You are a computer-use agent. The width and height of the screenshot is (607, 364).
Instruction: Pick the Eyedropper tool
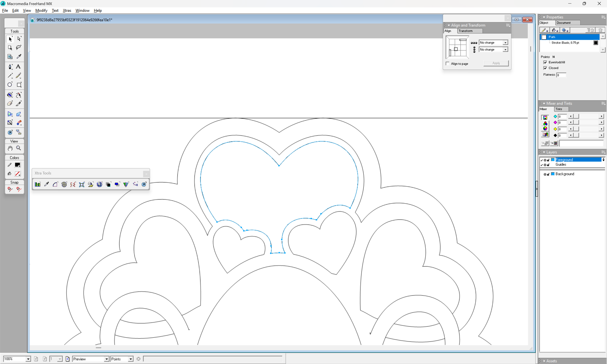pyautogui.click(x=19, y=56)
